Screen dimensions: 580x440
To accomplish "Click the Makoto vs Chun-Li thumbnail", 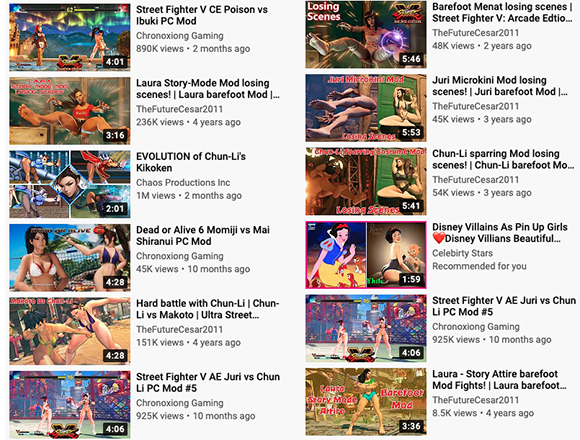I will [x=70, y=331].
